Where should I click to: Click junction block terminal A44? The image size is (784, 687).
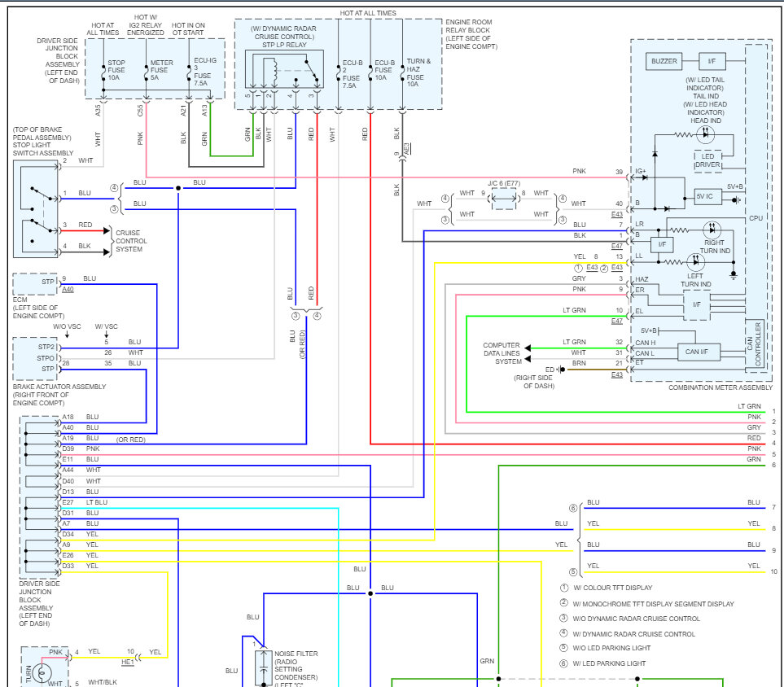pos(68,470)
